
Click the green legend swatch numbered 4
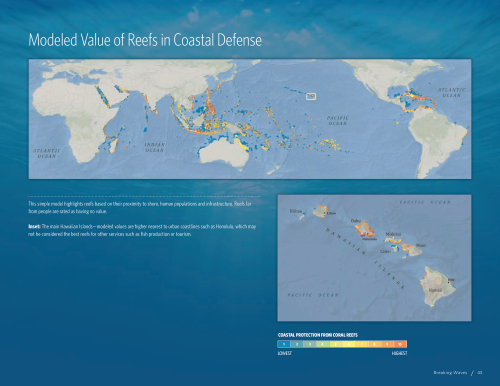(x=323, y=344)
